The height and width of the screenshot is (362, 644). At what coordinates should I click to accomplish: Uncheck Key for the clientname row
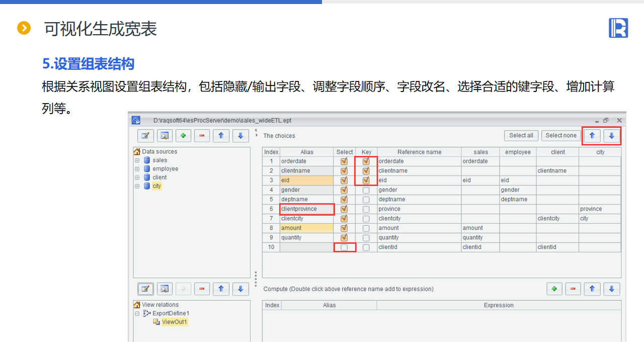[x=366, y=171]
